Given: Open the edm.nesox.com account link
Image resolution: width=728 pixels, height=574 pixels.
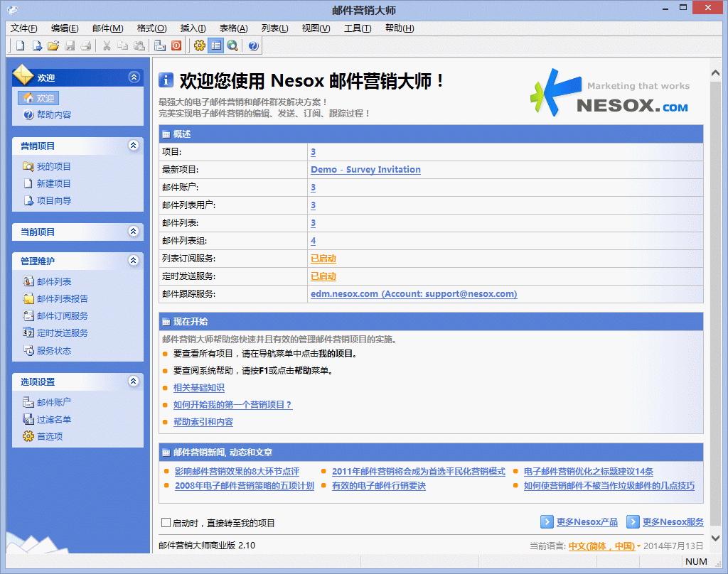Looking at the screenshot, I should coord(414,294).
